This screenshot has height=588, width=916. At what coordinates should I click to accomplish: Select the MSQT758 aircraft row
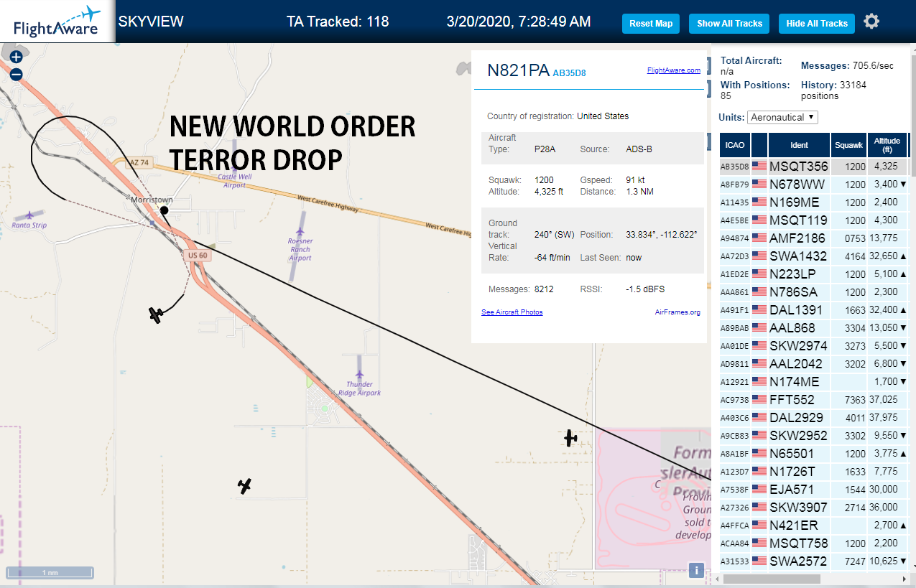point(815,543)
